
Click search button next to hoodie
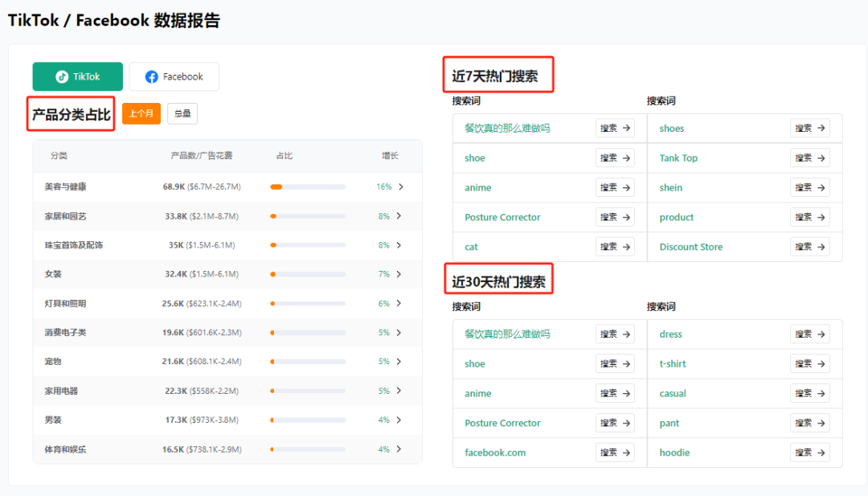[809, 453]
